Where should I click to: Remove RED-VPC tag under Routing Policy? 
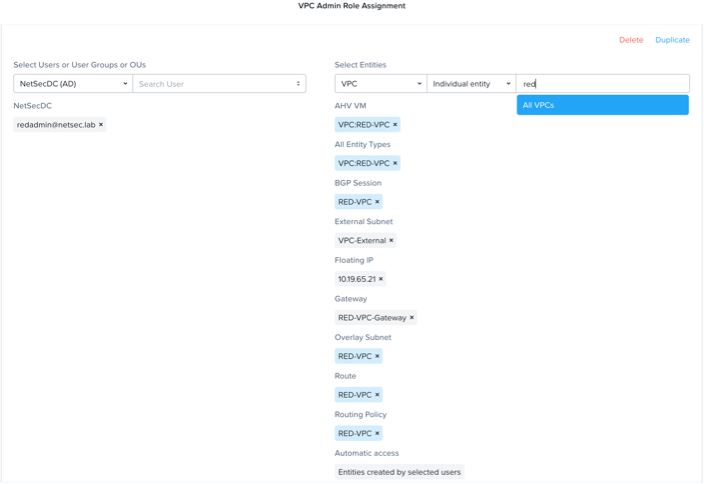point(377,433)
